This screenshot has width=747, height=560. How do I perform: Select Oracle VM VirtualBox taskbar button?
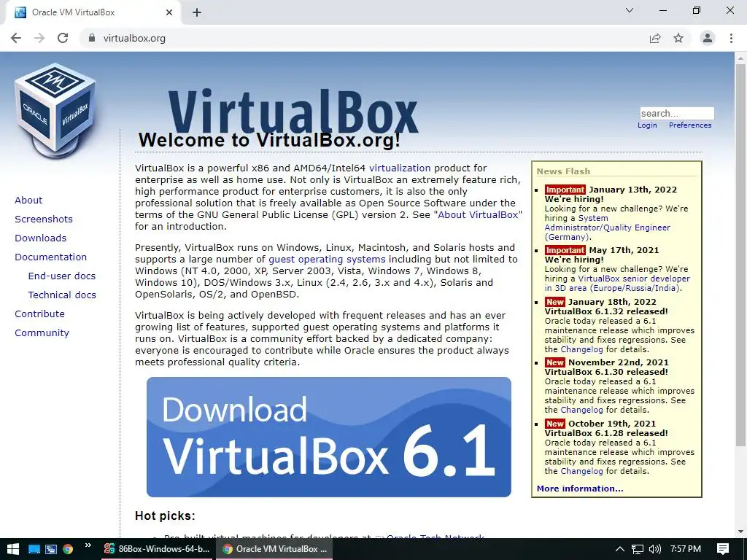(x=275, y=549)
